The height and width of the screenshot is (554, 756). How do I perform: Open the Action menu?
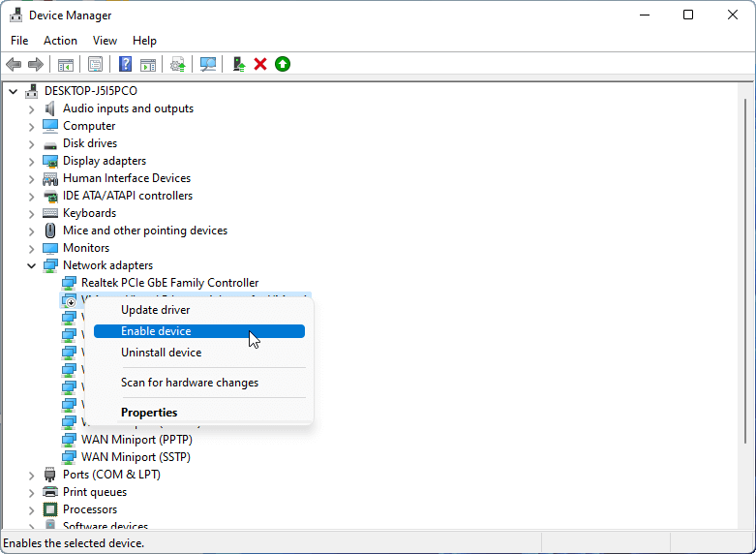coord(60,41)
